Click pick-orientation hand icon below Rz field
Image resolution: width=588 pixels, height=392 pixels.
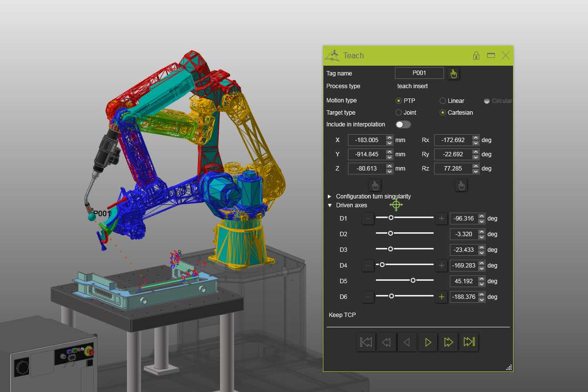pos(461,185)
